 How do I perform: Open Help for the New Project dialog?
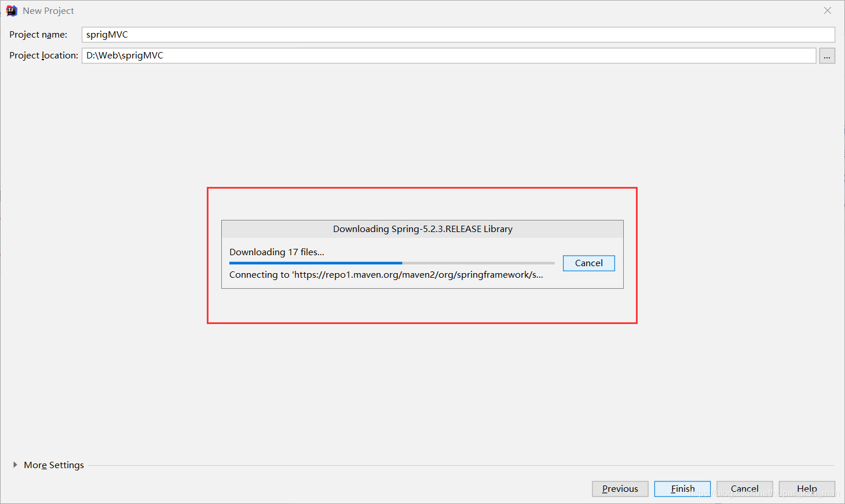(807, 489)
